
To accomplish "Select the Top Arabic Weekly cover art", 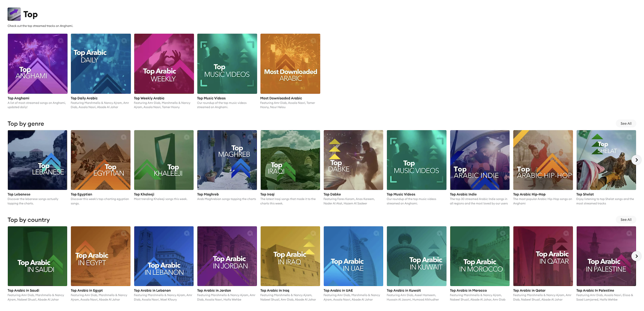I will (164, 63).
